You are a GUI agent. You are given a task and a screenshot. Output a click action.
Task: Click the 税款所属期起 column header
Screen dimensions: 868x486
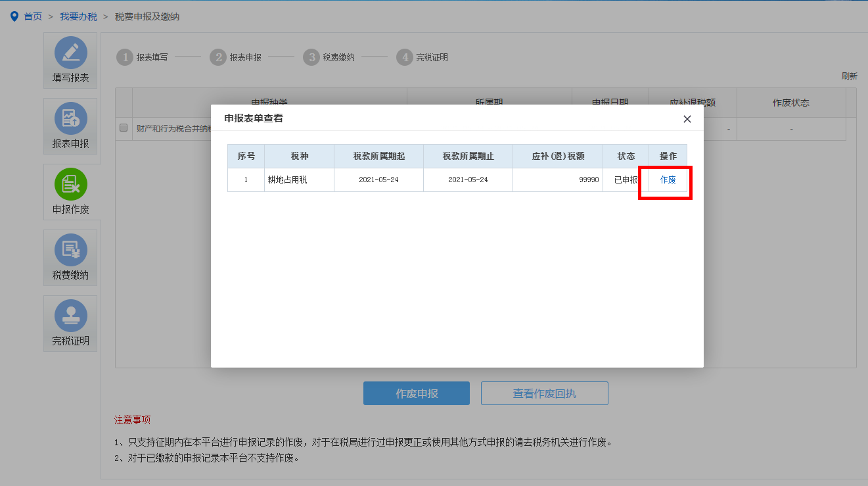(378, 157)
